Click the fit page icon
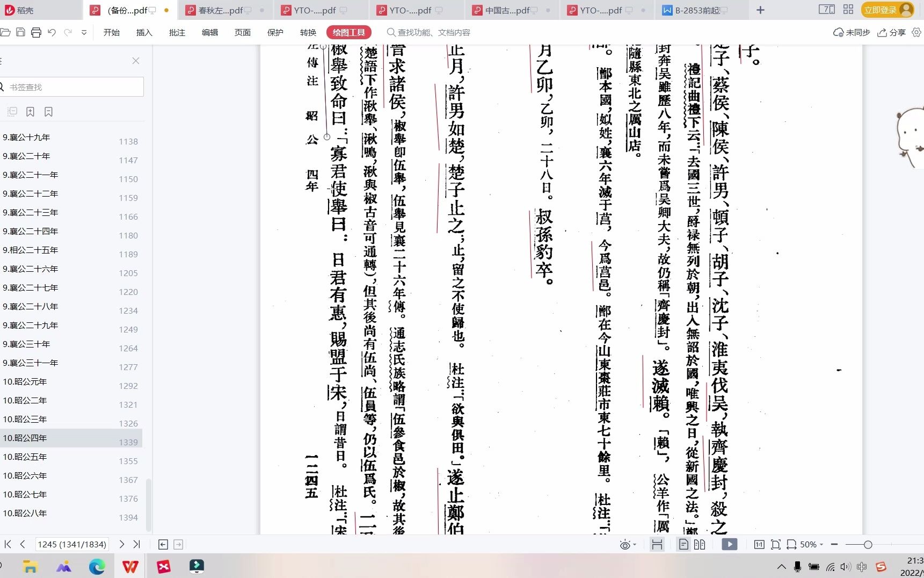Image resolution: width=924 pixels, height=578 pixels. (775, 545)
